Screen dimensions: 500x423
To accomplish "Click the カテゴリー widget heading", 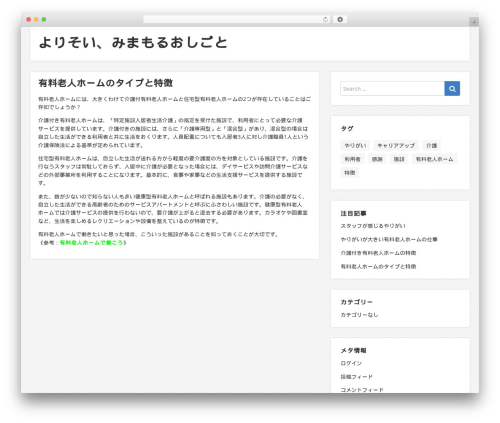I will (357, 302).
